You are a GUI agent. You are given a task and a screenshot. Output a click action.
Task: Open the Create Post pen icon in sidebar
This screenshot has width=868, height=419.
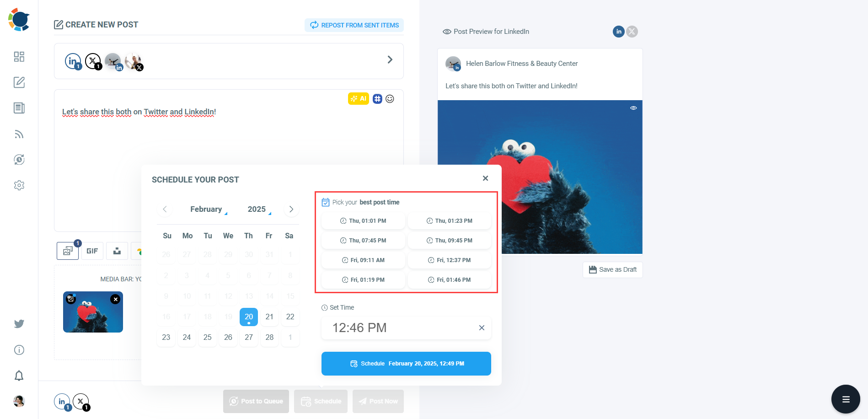pos(19,82)
